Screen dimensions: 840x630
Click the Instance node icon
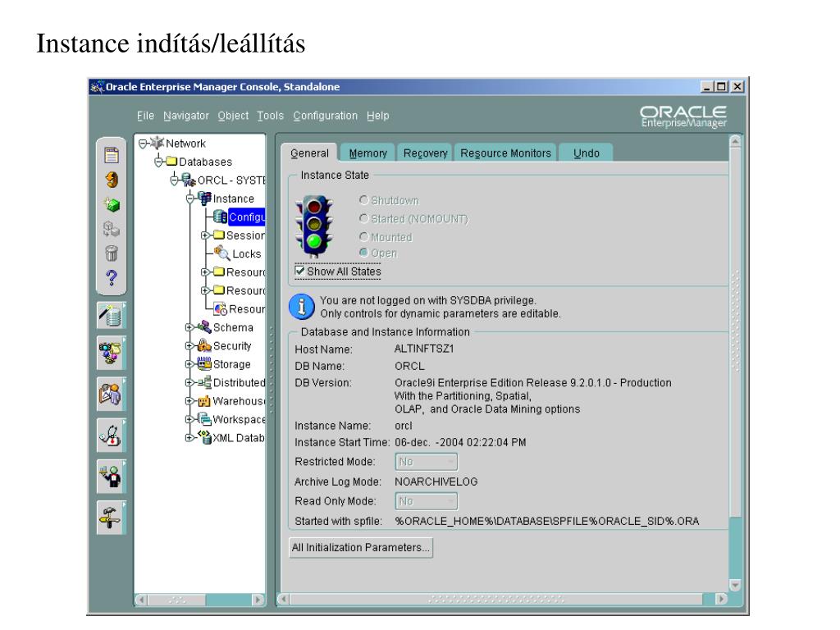point(204,199)
